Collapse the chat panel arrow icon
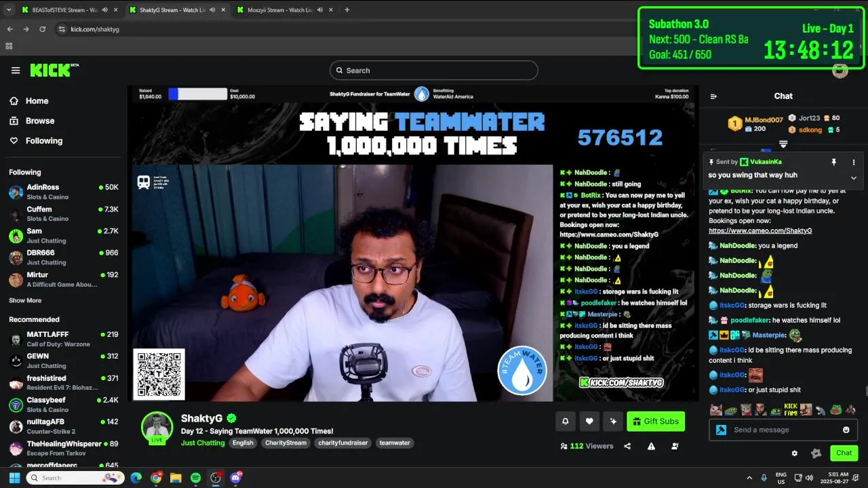The image size is (868, 488). (x=713, y=96)
